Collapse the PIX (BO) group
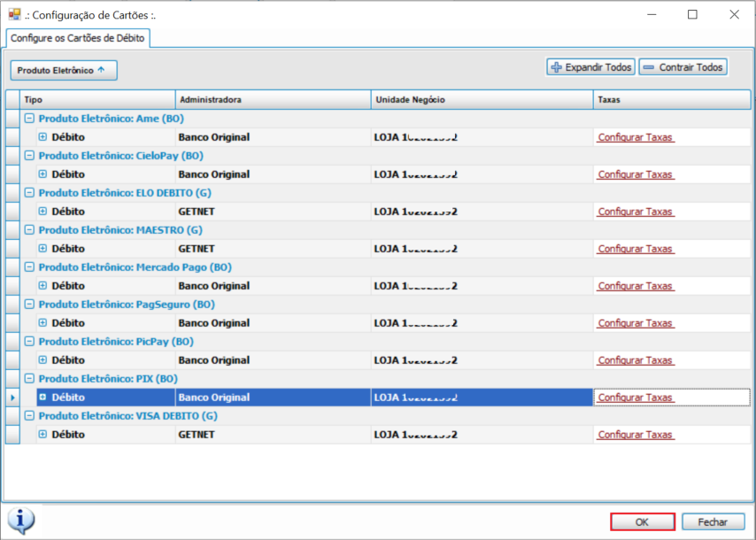The height and width of the screenshot is (540, 756). [x=29, y=378]
